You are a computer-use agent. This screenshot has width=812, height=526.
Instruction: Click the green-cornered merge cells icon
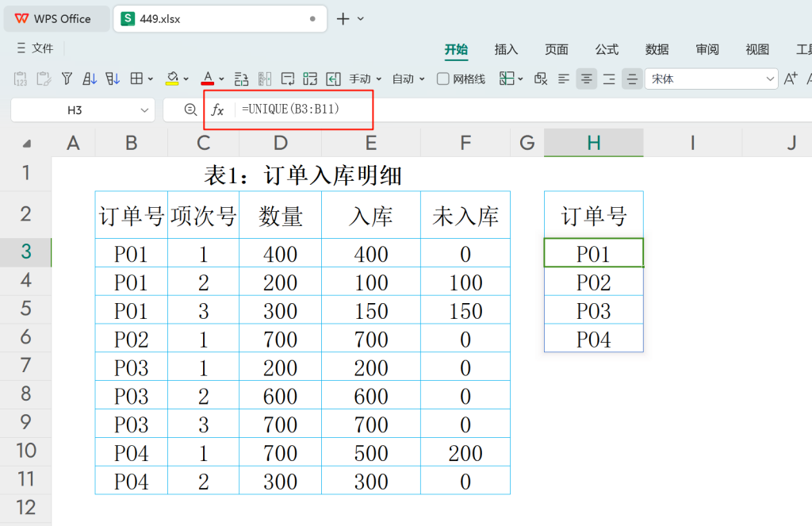(x=310, y=79)
